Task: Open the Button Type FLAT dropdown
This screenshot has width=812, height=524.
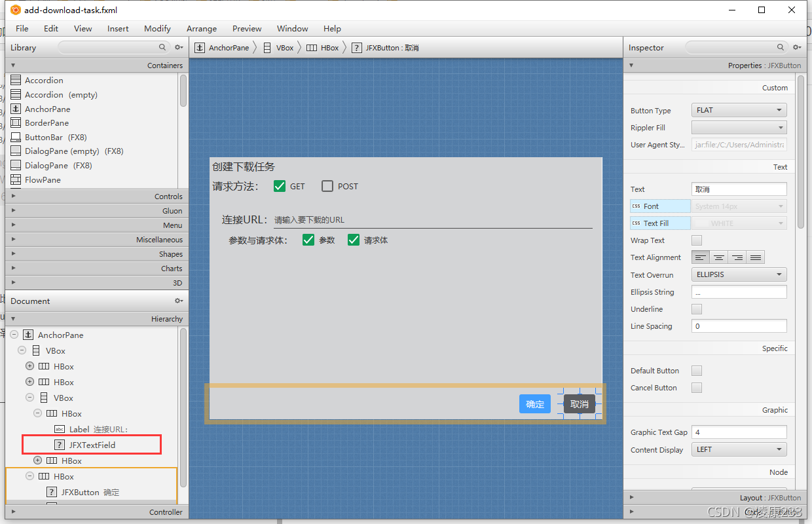Action: click(x=739, y=110)
